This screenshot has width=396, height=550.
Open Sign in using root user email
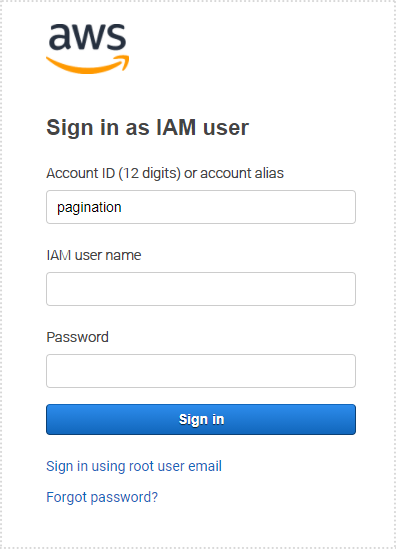point(134,467)
